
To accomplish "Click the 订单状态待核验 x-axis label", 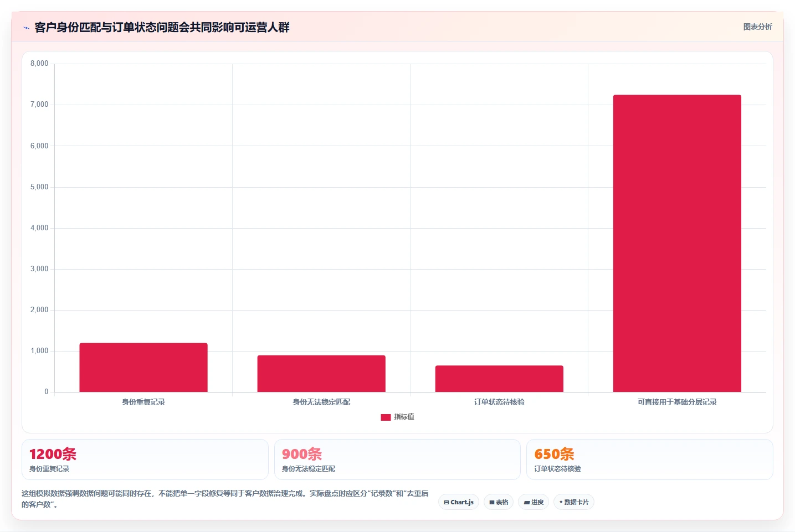I will (x=499, y=402).
